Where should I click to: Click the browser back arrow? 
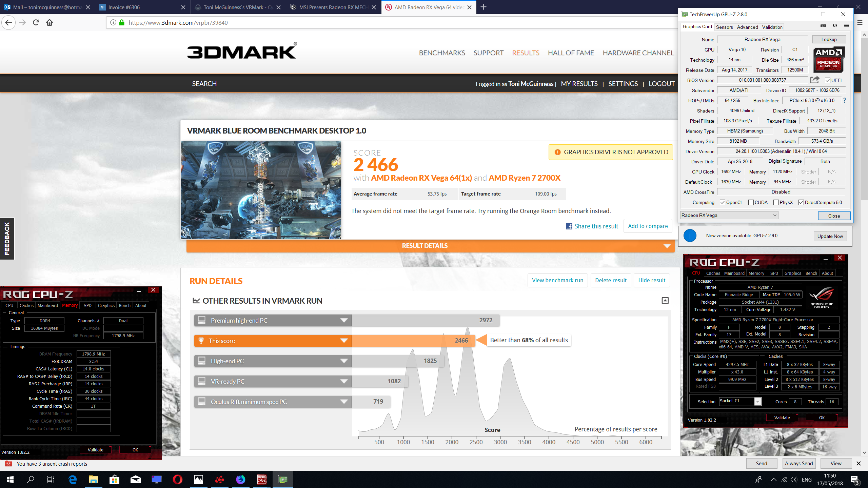(x=9, y=23)
